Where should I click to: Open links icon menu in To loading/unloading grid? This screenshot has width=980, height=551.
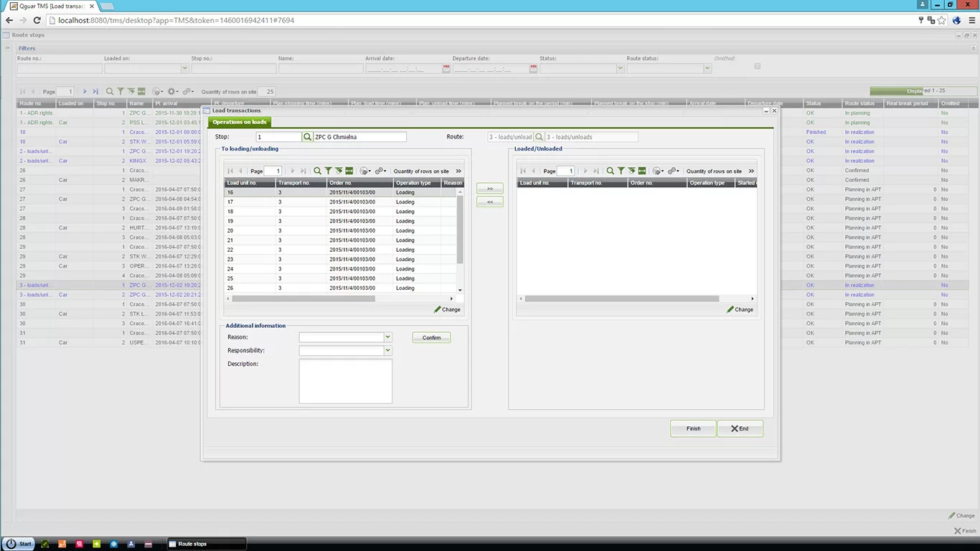click(381, 171)
